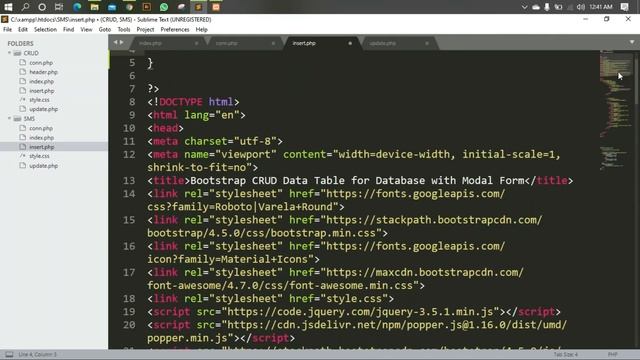This screenshot has width=640, height=360.
Task: Go to next tab with right arrow
Action: pos(121,42)
